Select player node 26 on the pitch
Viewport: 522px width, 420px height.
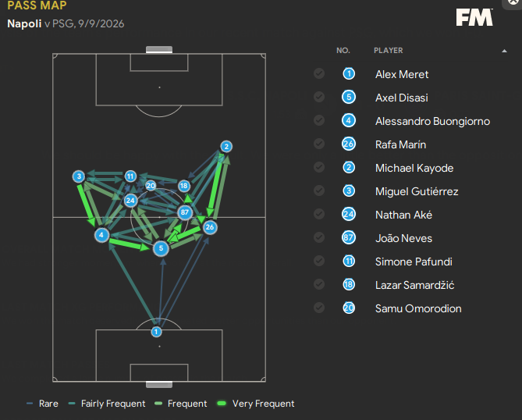(209, 227)
